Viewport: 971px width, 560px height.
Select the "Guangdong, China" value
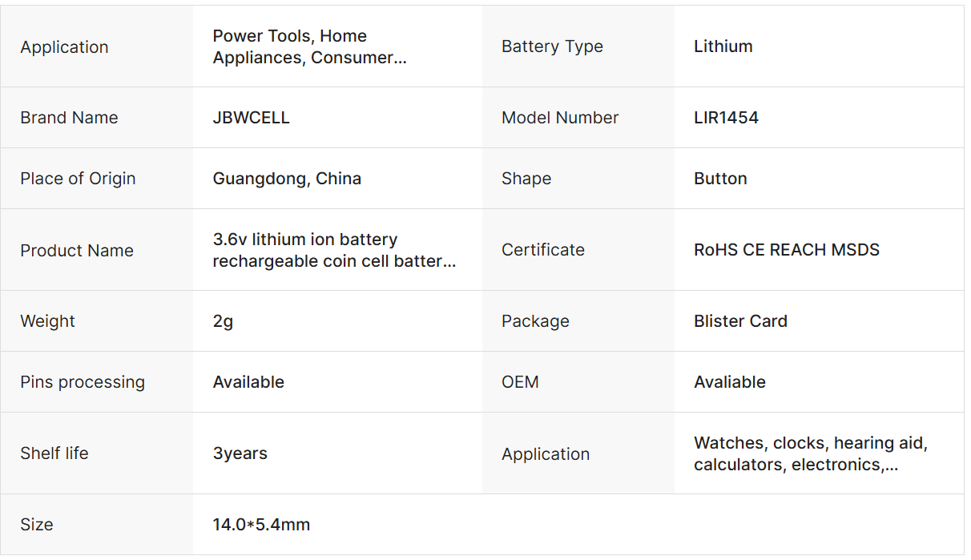(x=287, y=179)
